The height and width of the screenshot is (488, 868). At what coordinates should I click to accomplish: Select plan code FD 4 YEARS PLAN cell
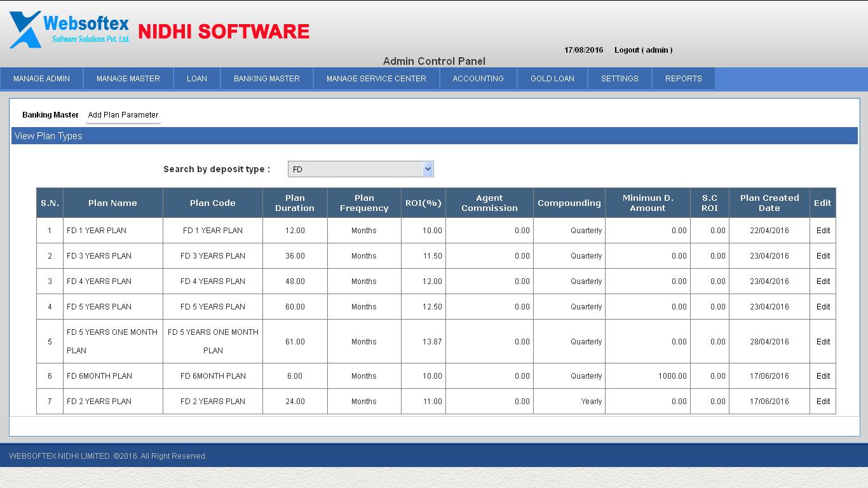(x=213, y=281)
